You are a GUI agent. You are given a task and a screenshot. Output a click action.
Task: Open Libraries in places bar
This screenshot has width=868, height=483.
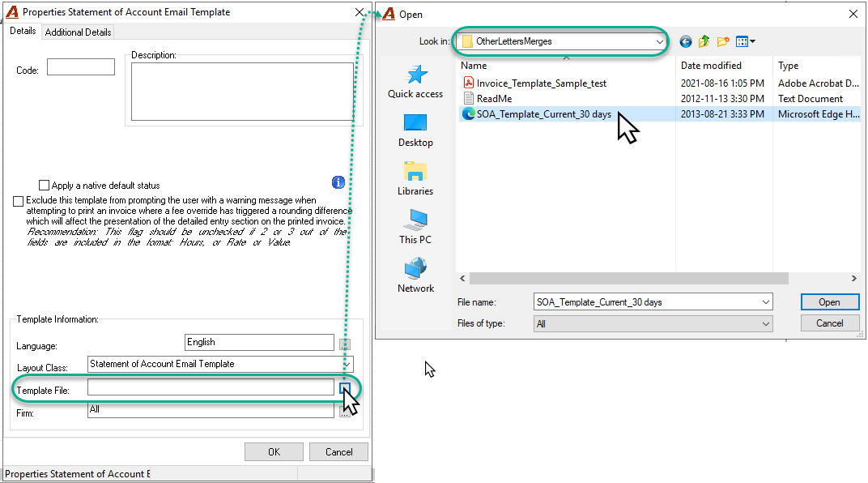tap(415, 179)
